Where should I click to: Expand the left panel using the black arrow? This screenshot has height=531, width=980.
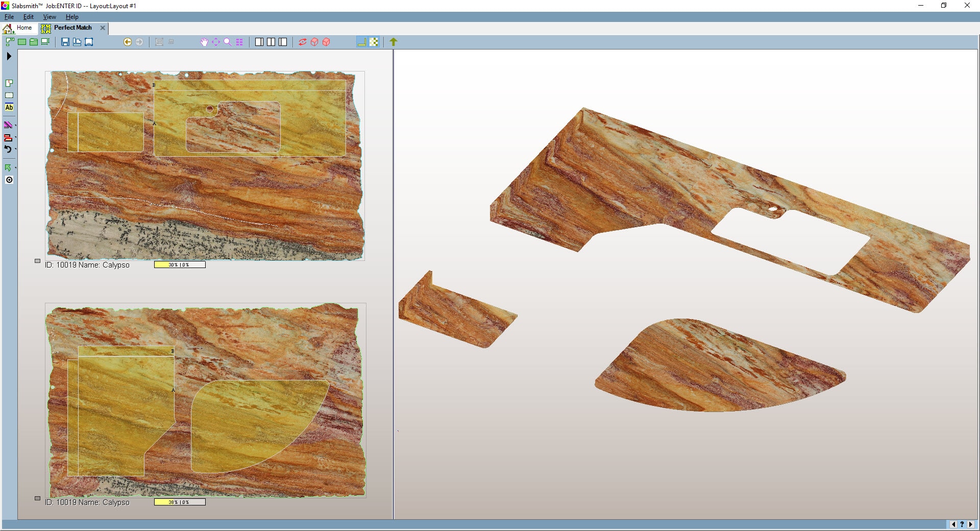(8, 57)
